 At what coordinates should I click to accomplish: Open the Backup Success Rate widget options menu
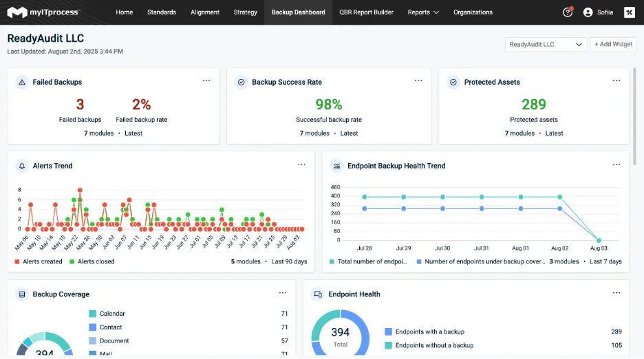point(418,81)
